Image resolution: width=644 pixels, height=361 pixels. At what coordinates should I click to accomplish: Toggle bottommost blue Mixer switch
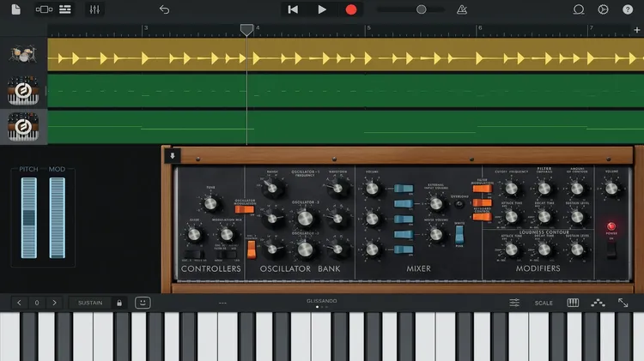(404, 249)
